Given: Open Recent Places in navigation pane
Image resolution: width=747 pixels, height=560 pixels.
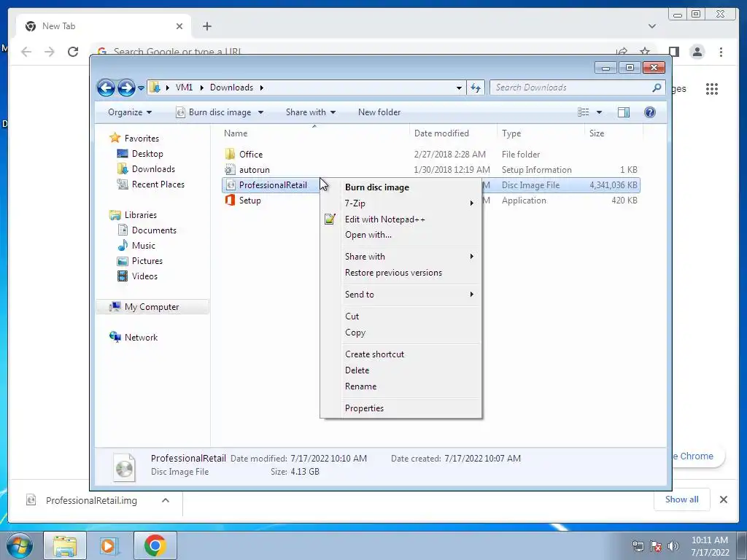Looking at the screenshot, I should [x=158, y=184].
